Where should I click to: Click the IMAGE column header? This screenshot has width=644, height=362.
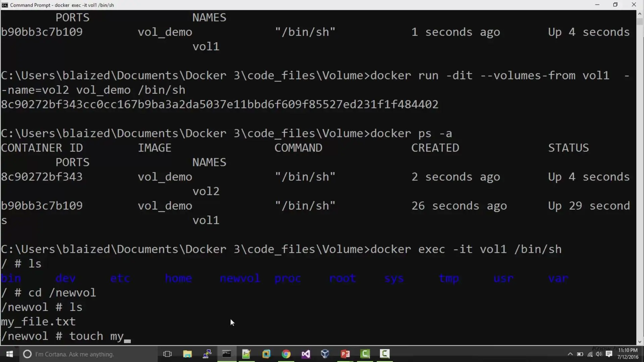pos(155,148)
